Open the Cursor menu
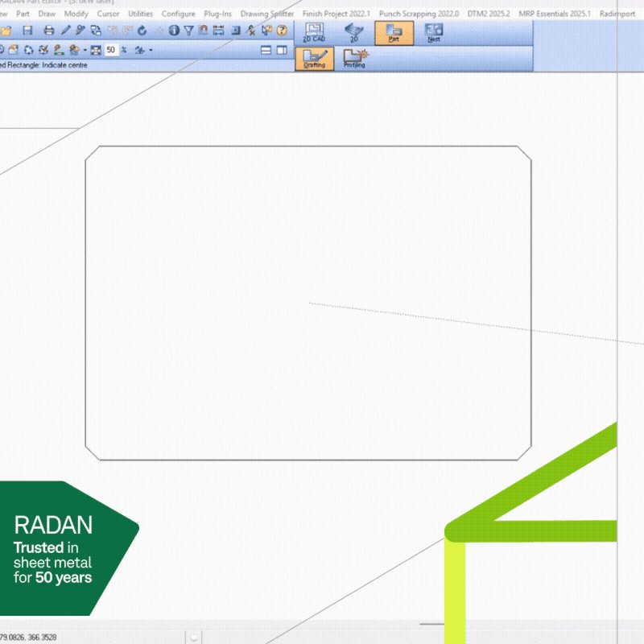 [109, 14]
